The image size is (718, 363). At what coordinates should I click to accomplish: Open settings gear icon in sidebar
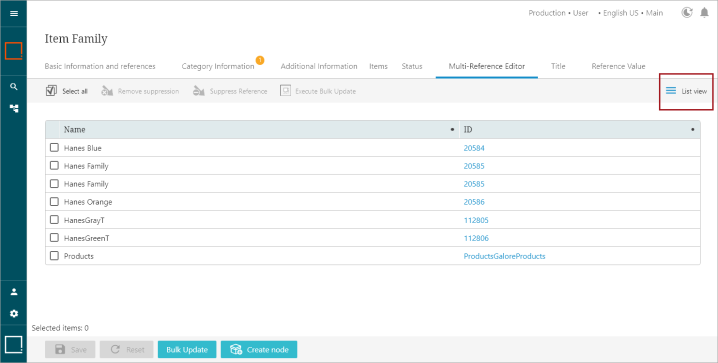[14, 314]
